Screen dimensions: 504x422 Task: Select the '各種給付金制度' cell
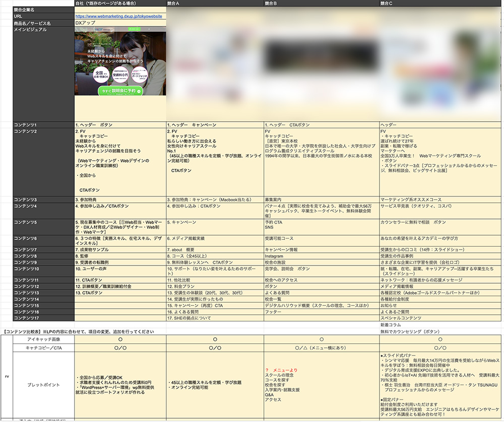coord(440,299)
